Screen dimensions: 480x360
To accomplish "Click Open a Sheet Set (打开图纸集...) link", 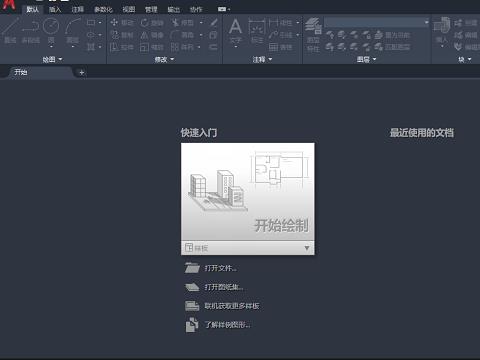I will tap(214, 287).
